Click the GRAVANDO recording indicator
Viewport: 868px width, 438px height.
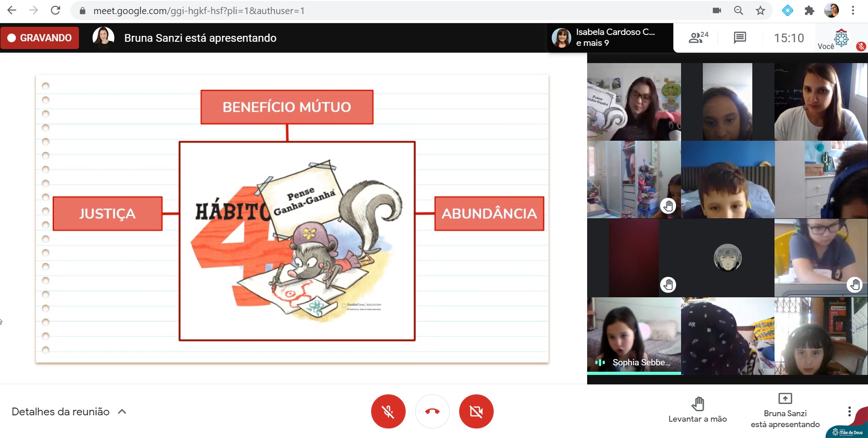coord(40,38)
